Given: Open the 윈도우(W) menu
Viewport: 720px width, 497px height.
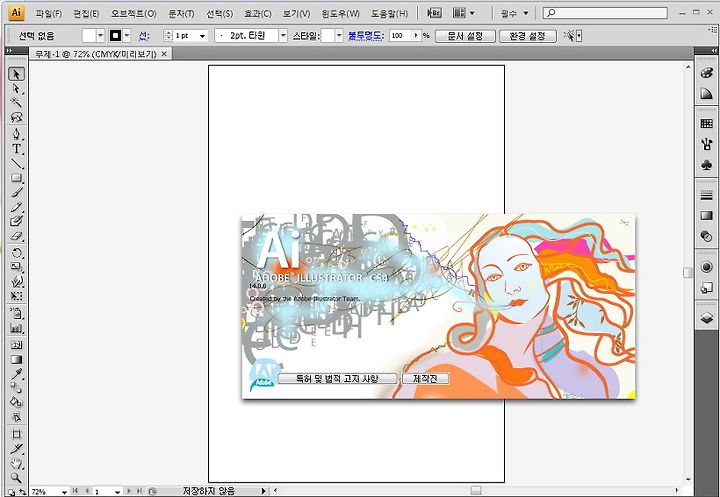Looking at the screenshot, I should pyautogui.click(x=340, y=13).
